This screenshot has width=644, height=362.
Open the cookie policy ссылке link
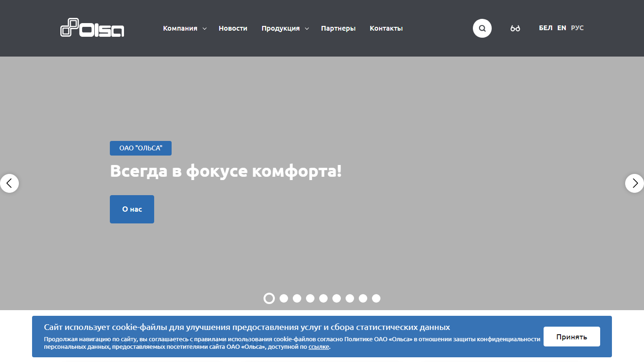tap(319, 347)
